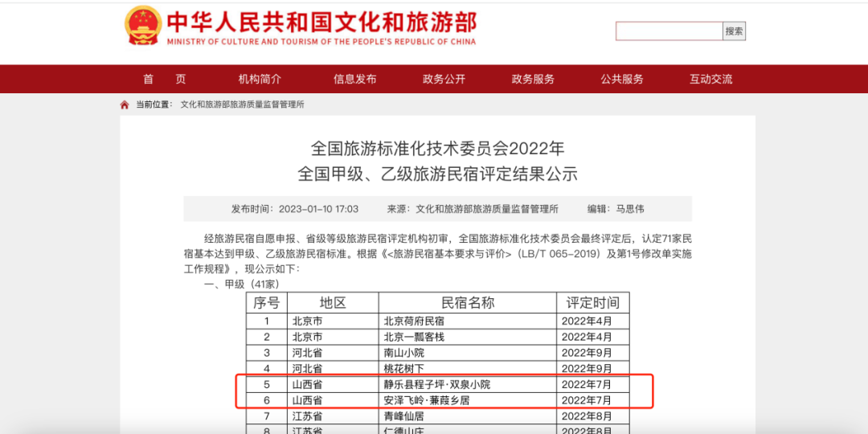Viewport: 868px width, 434px height.
Task: Click the 民宿名称 table header
Action: 467,303
